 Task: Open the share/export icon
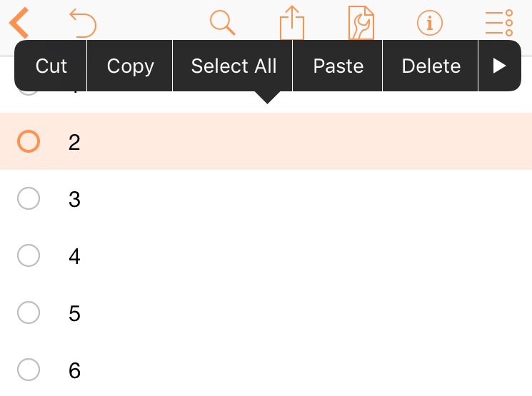click(292, 22)
